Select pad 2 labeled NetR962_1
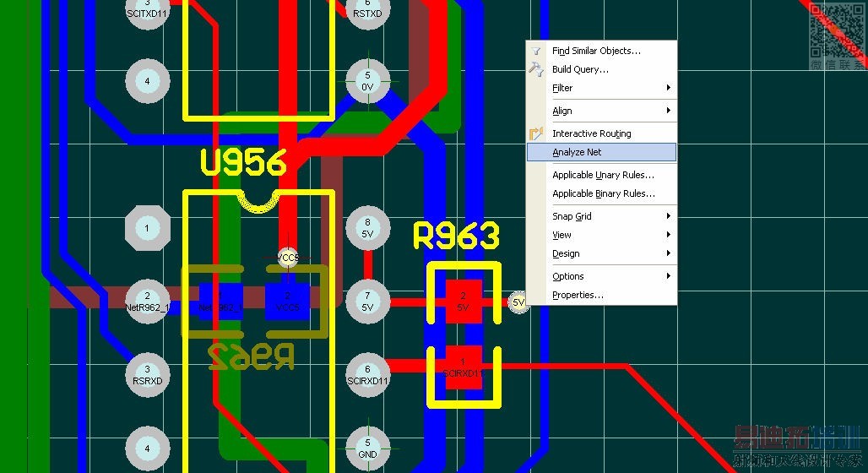Screen dimensions: 868x473 click(x=147, y=302)
